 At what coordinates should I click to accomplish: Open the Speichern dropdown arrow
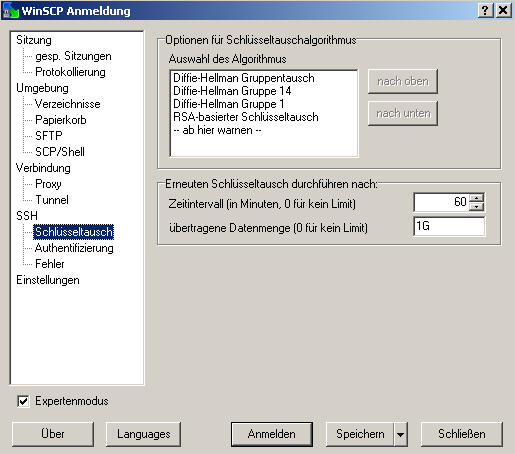400,434
